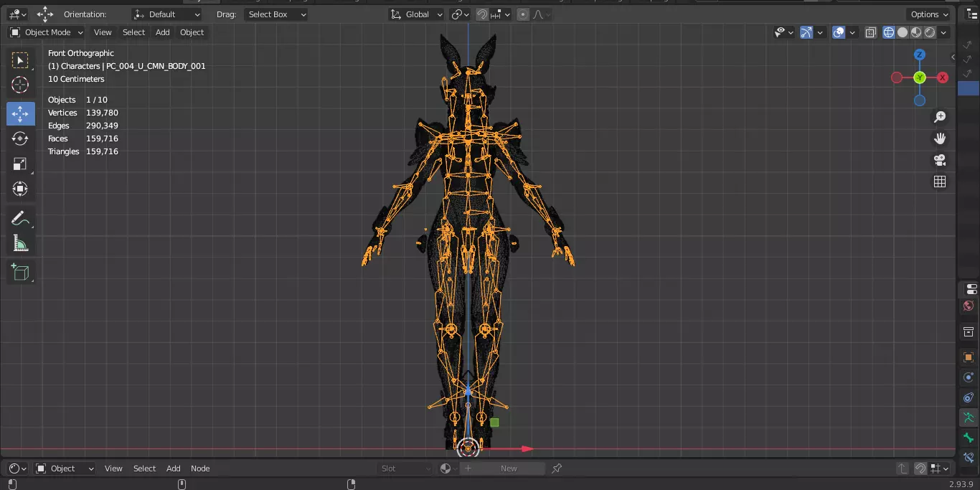The width and height of the screenshot is (980, 490).
Task: Open the shading options dropdown arrow
Action: [x=944, y=32]
